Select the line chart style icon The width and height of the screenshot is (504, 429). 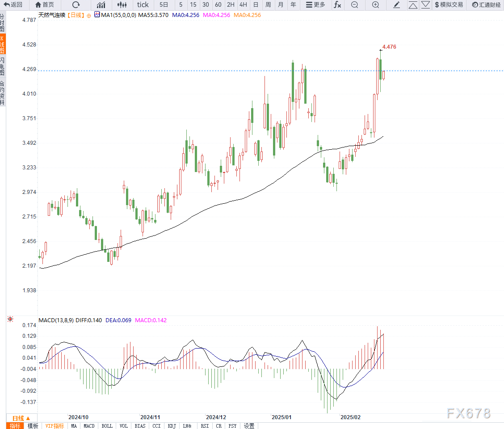[101, 5]
